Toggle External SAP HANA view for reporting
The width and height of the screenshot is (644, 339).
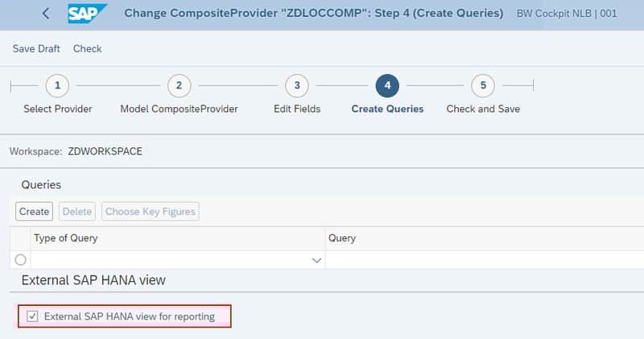pos(32,316)
